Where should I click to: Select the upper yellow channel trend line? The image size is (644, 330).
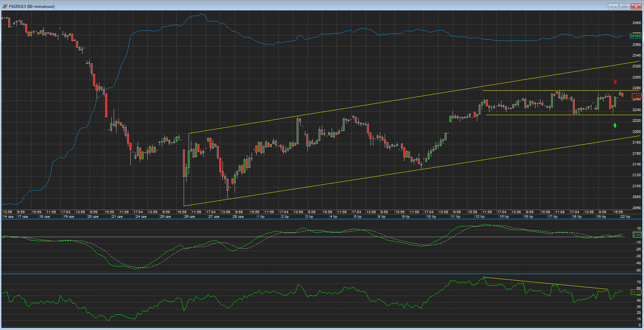point(414,97)
